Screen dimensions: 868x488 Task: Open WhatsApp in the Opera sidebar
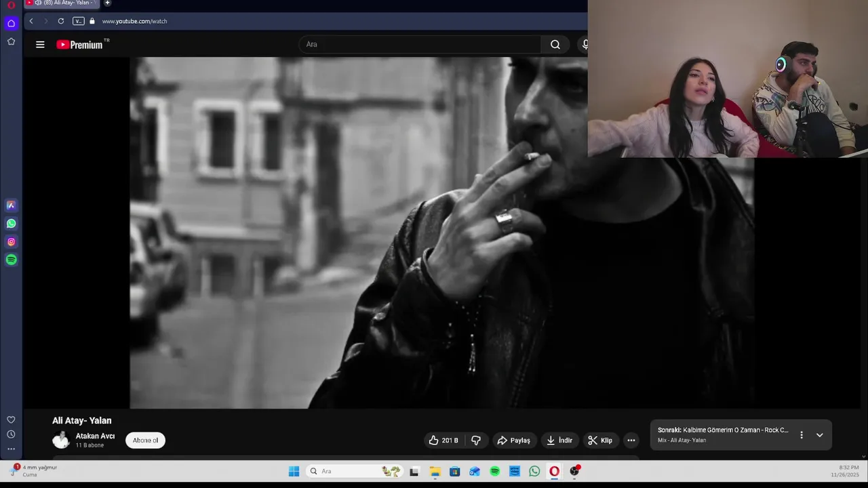(x=11, y=223)
